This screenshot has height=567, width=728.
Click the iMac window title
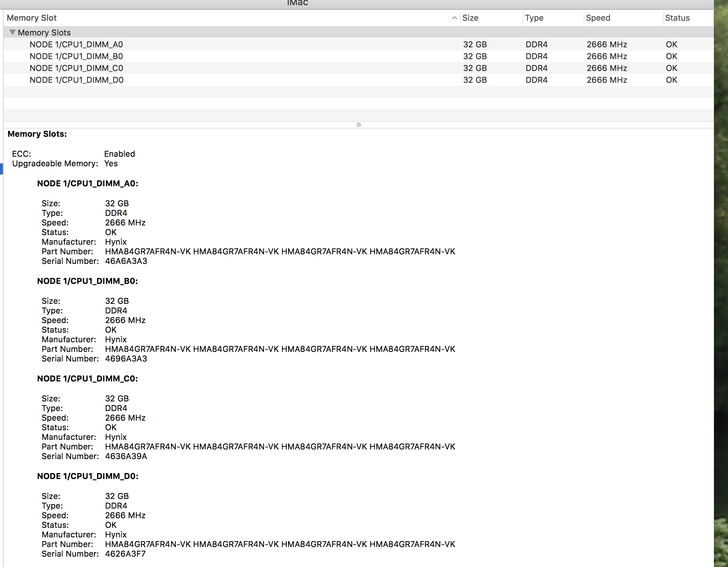point(298,3)
